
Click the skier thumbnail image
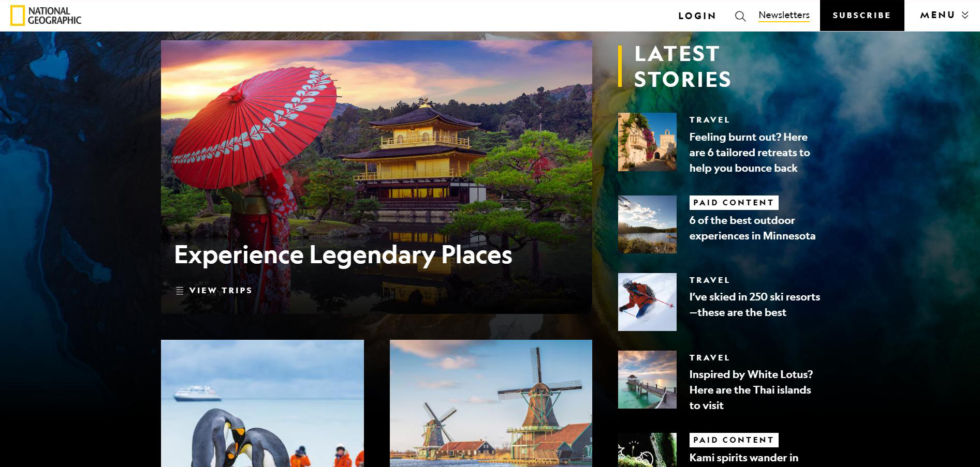pyautogui.click(x=647, y=302)
